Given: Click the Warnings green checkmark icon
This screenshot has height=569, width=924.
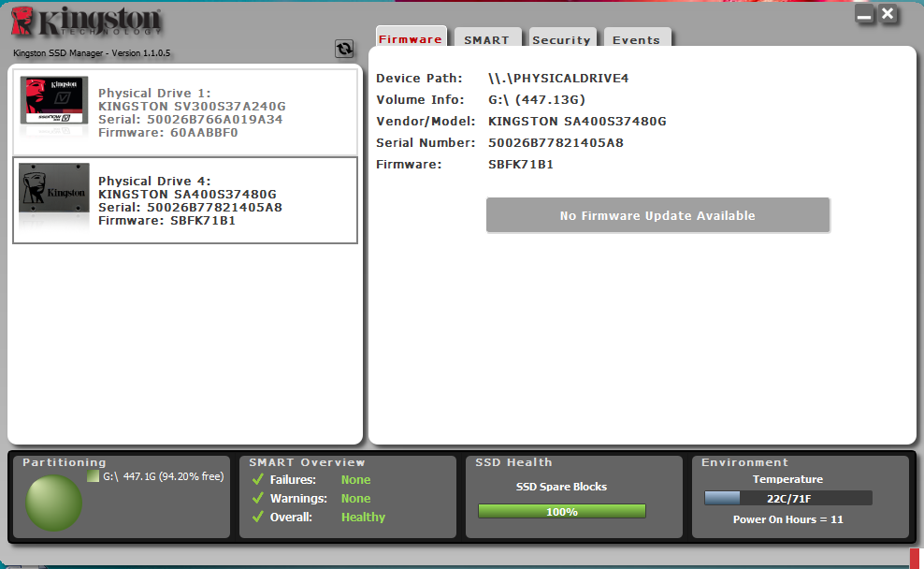Looking at the screenshot, I should point(257,498).
